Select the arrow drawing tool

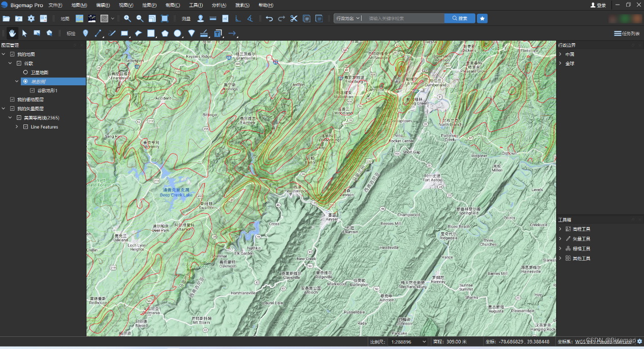tap(232, 34)
